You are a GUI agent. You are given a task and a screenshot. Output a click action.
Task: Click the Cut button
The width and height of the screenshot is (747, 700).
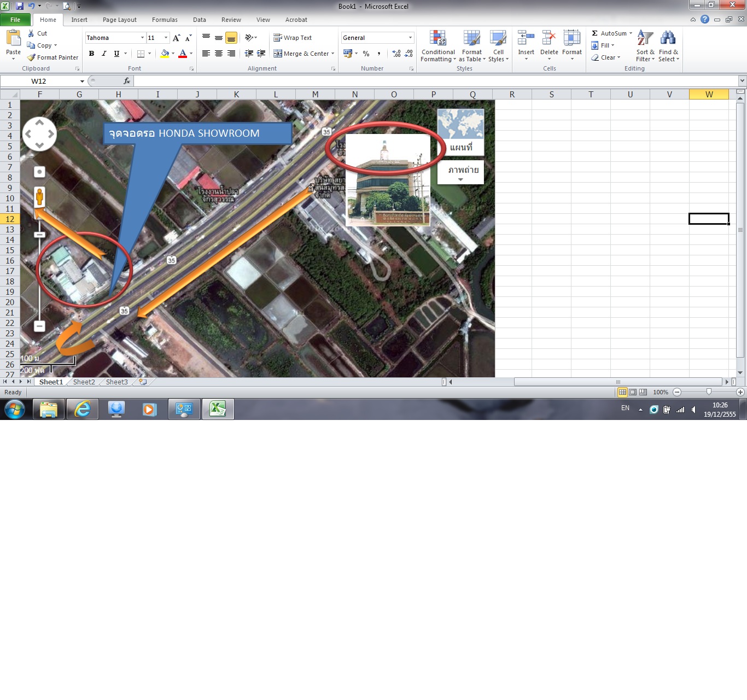(x=37, y=33)
